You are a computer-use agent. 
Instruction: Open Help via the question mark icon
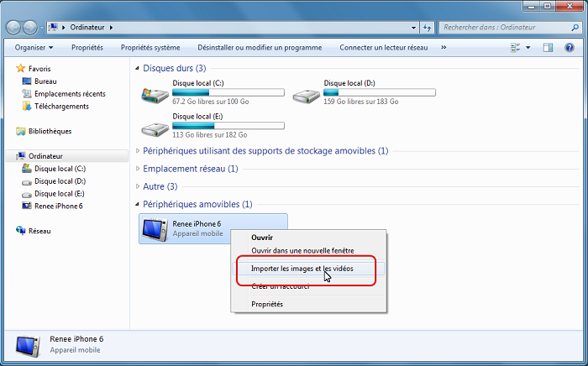570,48
